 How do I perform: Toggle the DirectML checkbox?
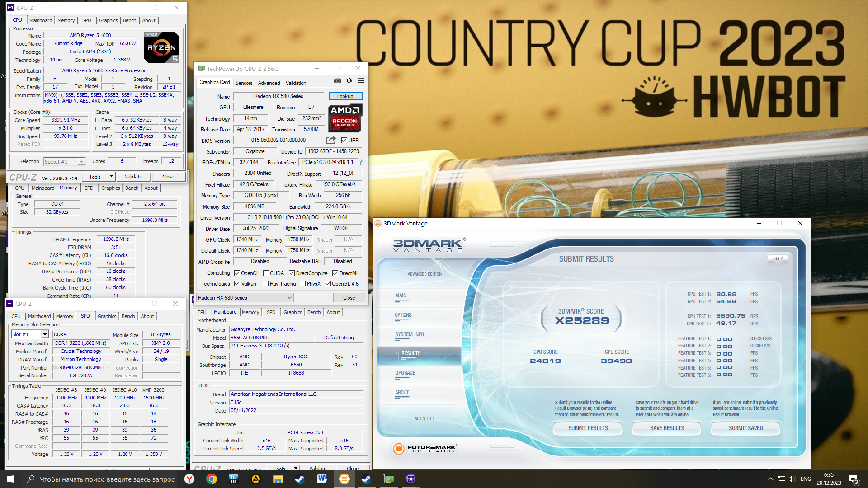pos(335,273)
